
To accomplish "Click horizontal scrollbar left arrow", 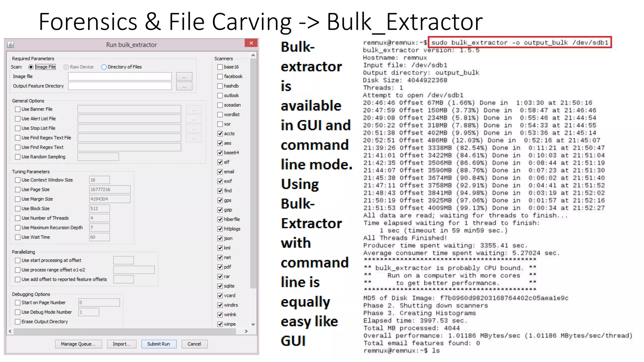I will tap(10, 331).
